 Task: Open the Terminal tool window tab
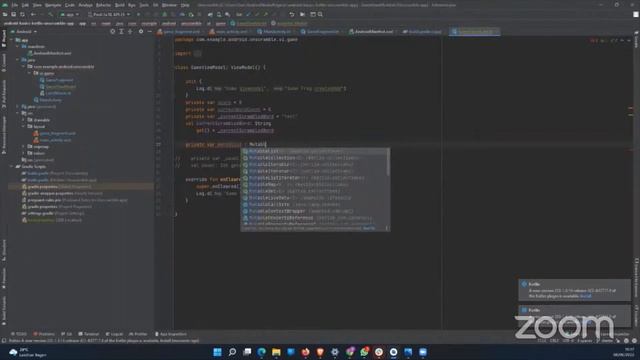89,334
